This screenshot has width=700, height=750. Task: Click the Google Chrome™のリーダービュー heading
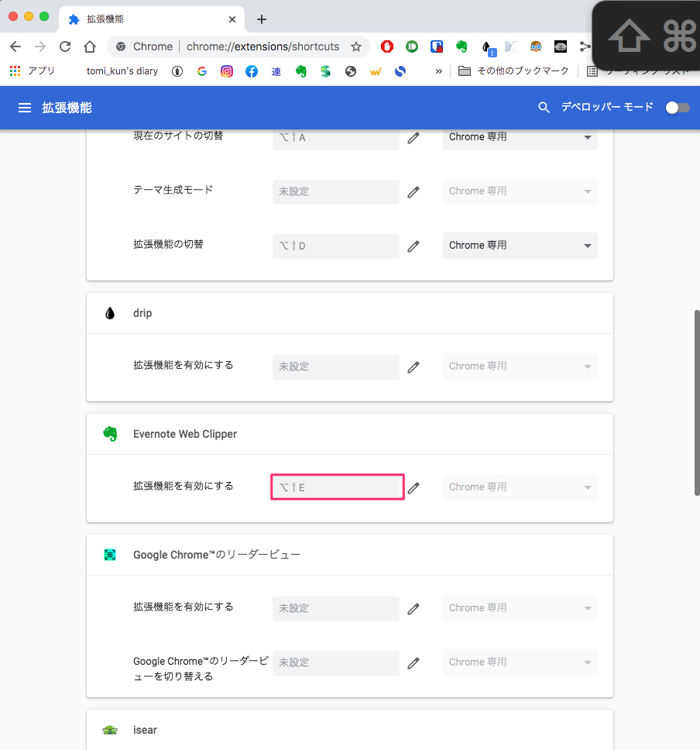click(217, 555)
